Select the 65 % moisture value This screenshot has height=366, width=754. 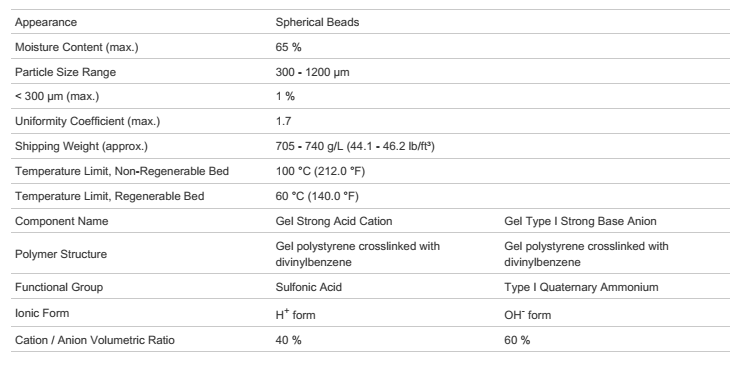pyautogui.click(x=289, y=47)
